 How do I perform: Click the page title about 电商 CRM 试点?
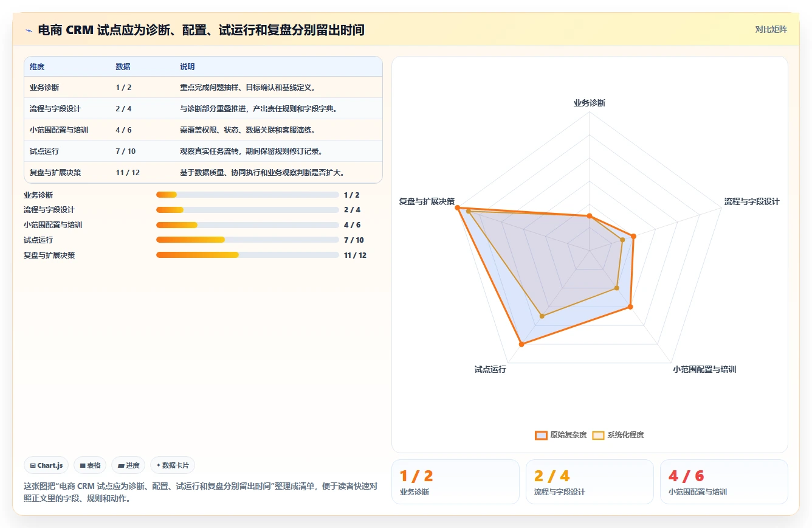pos(201,30)
